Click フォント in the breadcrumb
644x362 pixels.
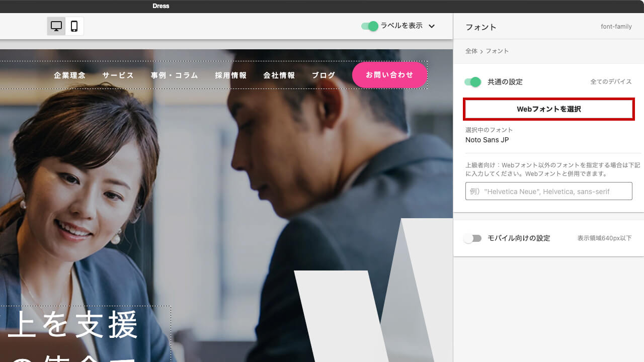[497, 51]
